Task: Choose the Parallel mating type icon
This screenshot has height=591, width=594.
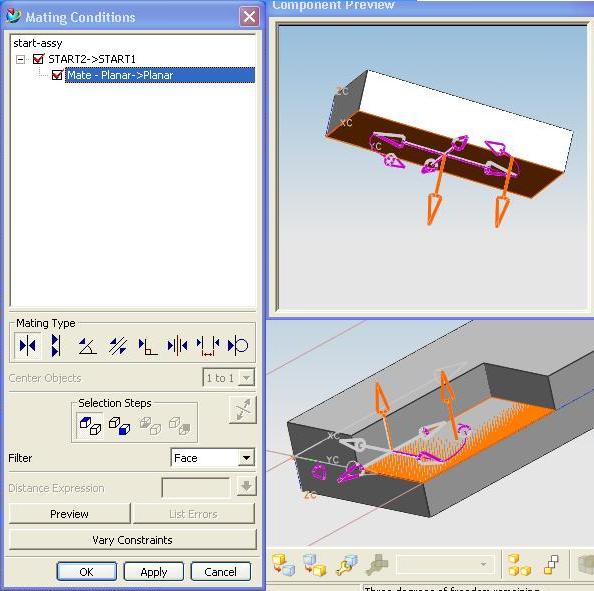Action: [118, 346]
